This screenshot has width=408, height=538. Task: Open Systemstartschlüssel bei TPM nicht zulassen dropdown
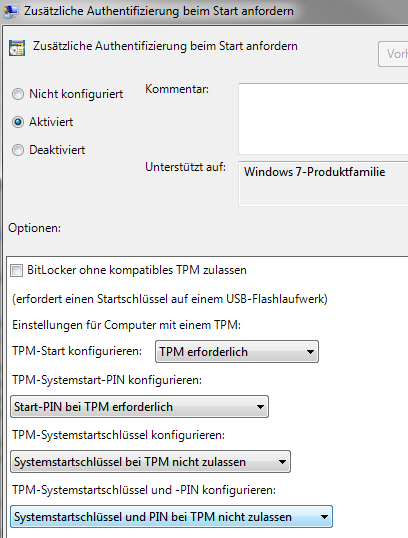[x=150, y=461]
